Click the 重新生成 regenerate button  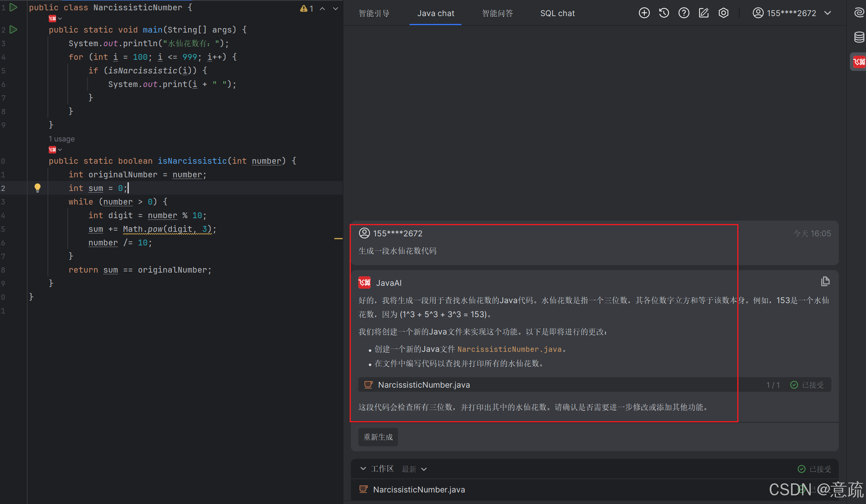[x=378, y=437]
